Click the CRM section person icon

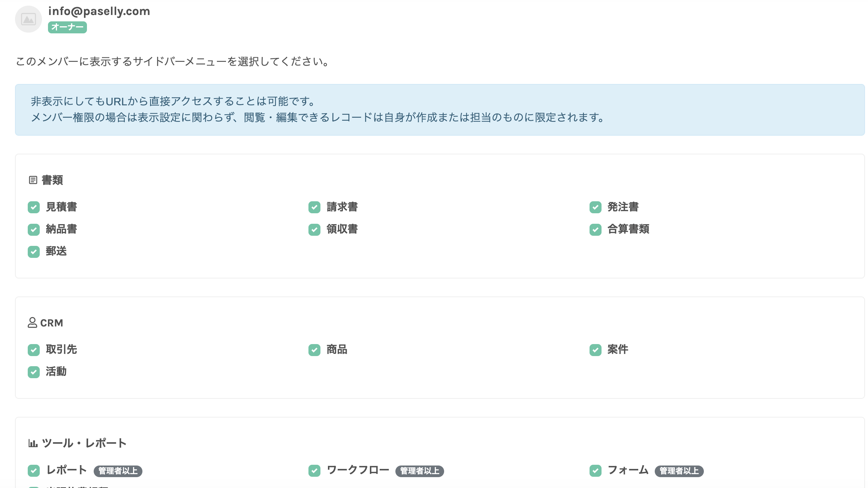(x=33, y=323)
